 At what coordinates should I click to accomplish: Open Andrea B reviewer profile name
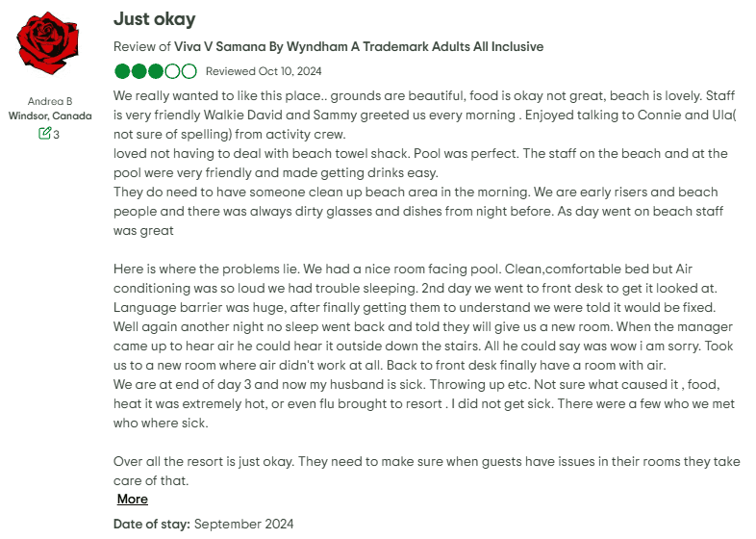coord(50,101)
